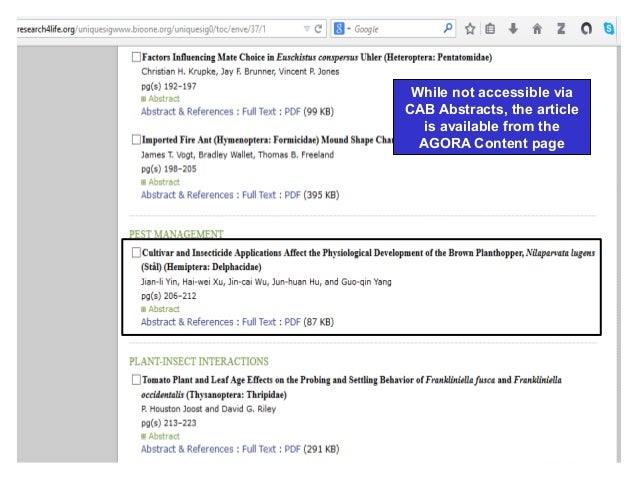638x479 pixels.
Task: Open Full Text for Brown Planthopper article
Action: 259,322
